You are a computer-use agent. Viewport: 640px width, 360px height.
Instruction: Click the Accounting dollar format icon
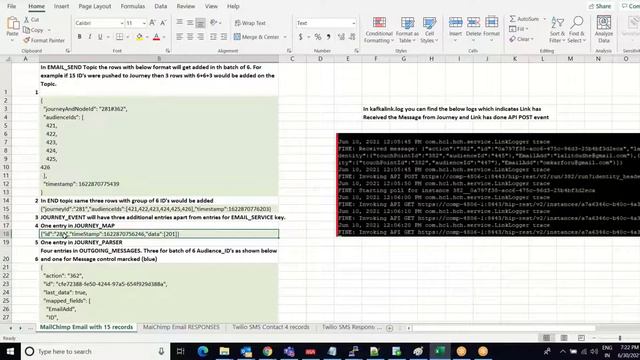[301, 37]
